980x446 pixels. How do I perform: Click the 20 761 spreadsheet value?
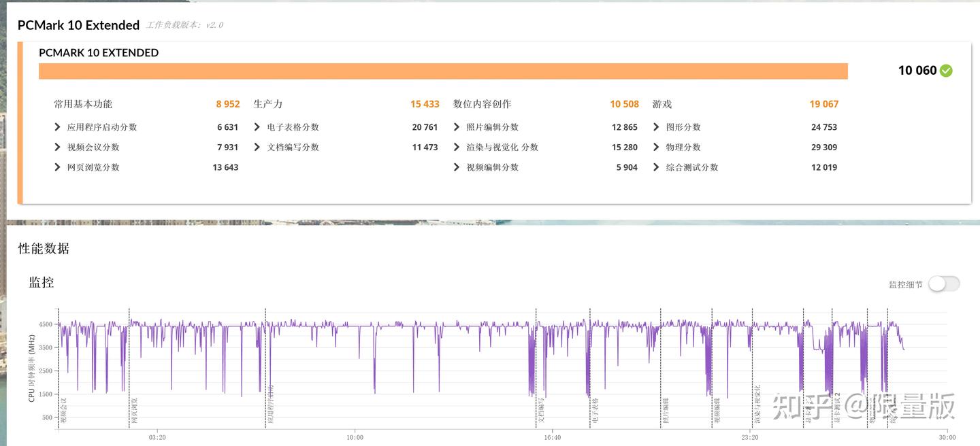(425, 127)
